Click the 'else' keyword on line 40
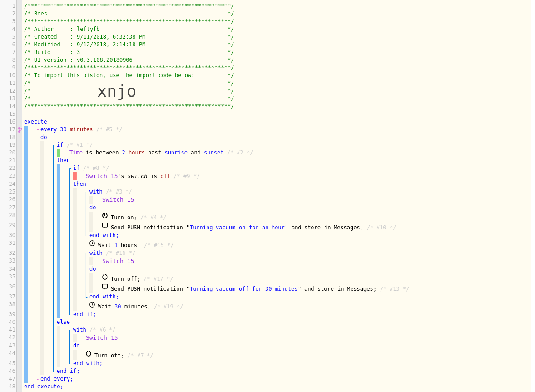 pyautogui.click(x=64, y=322)
